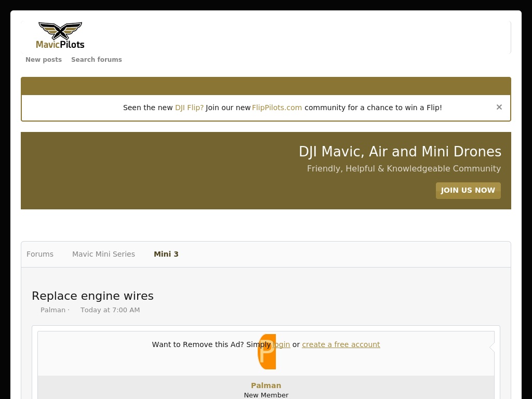The width and height of the screenshot is (532, 399).
Task: Click the New Member label
Action: click(266, 395)
